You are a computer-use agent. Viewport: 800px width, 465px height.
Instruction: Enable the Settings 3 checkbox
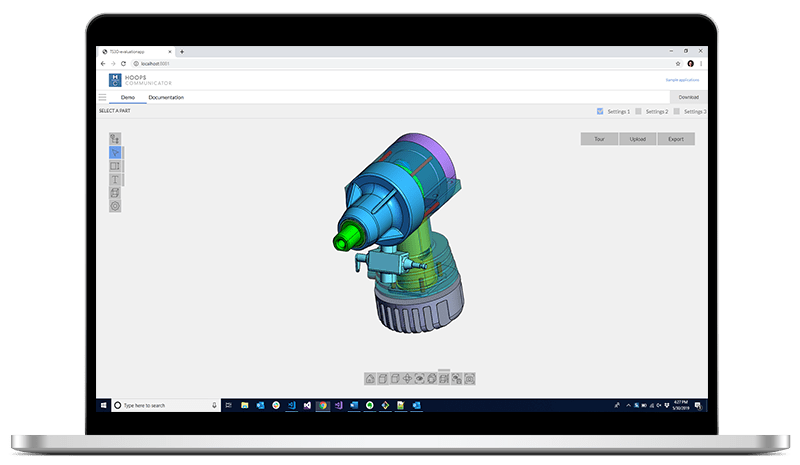[x=677, y=111]
